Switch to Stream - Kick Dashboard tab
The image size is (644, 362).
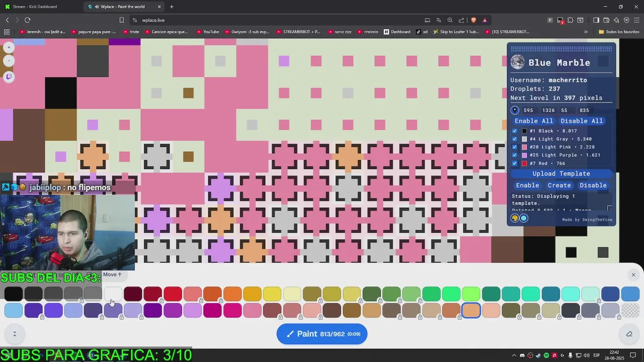pyautogui.click(x=41, y=7)
